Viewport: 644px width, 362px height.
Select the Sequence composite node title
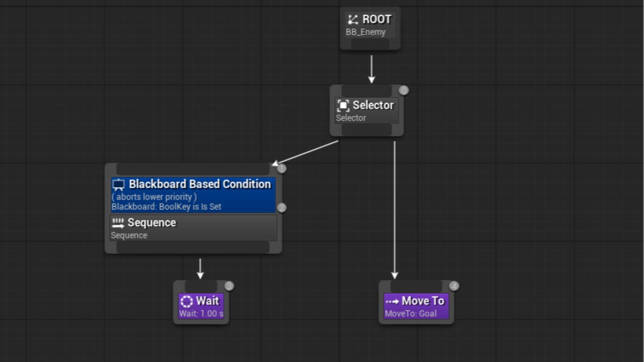pos(151,223)
